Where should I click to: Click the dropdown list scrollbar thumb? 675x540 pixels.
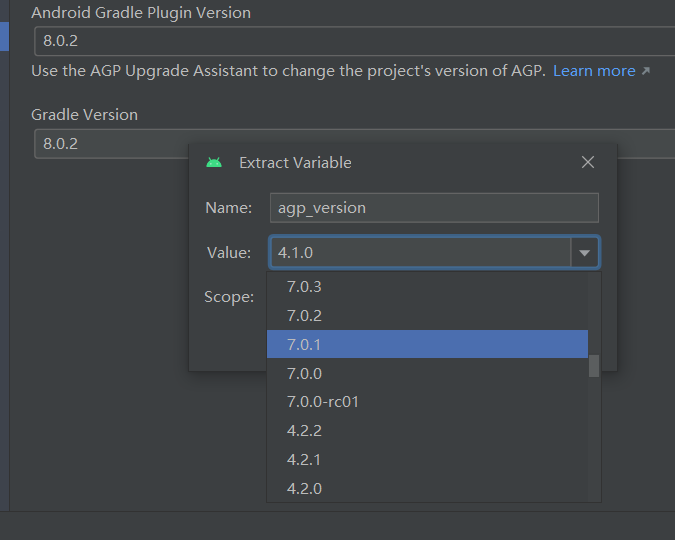click(x=594, y=366)
